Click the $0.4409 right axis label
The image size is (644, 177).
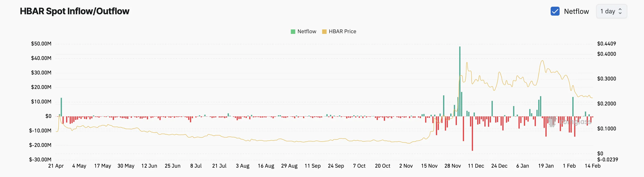pos(606,44)
